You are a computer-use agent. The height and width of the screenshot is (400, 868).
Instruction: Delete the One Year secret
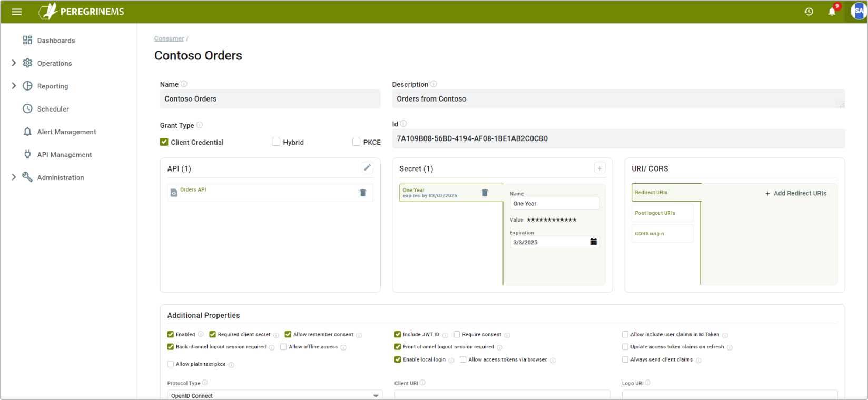pos(485,193)
